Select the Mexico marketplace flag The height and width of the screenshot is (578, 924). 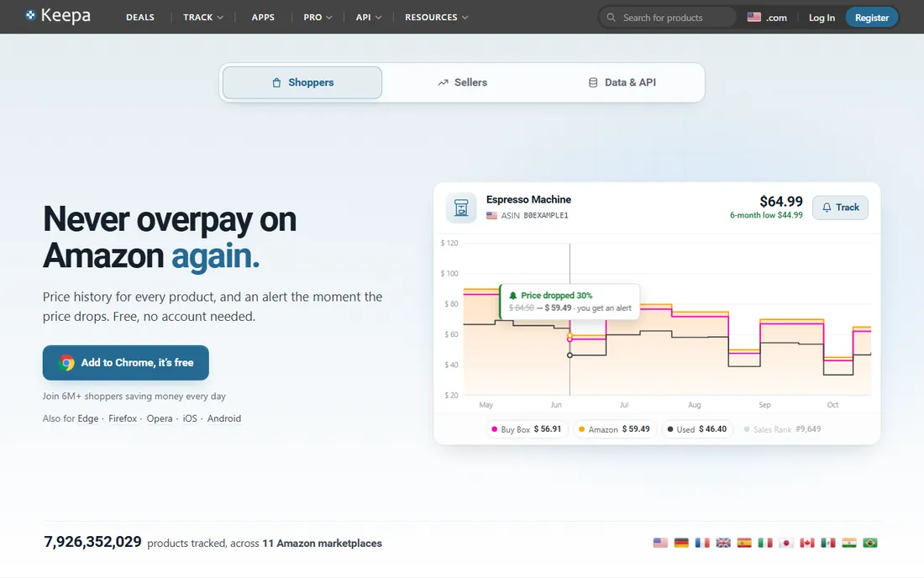pos(828,543)
